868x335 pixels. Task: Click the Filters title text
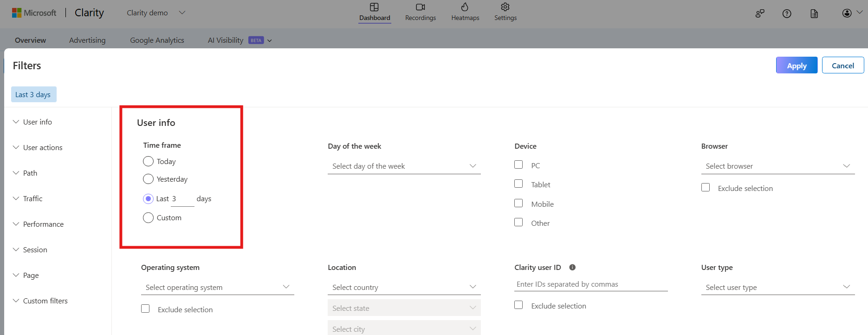tap(27, 66)
